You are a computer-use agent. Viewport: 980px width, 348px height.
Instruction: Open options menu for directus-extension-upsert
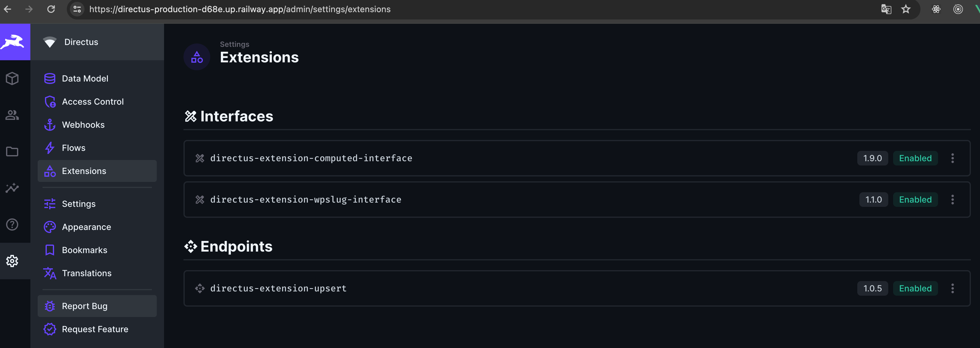point(953,289)
